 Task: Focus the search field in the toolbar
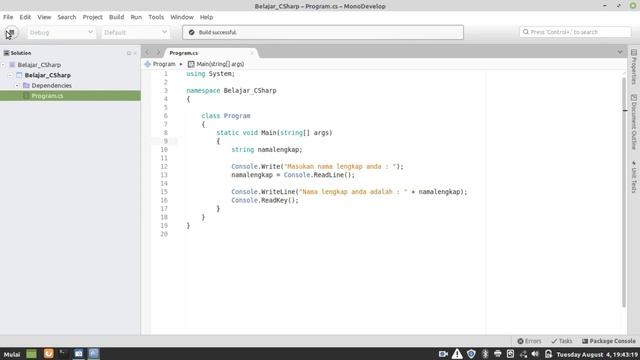click(x=575, y=32)
